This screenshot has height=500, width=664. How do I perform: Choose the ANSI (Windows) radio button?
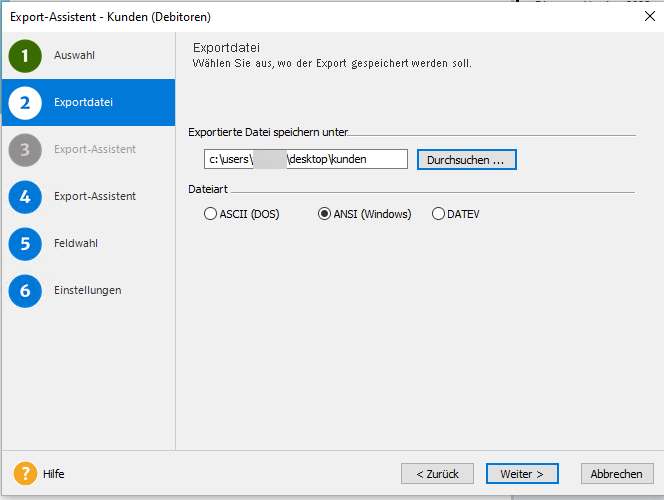324,214
